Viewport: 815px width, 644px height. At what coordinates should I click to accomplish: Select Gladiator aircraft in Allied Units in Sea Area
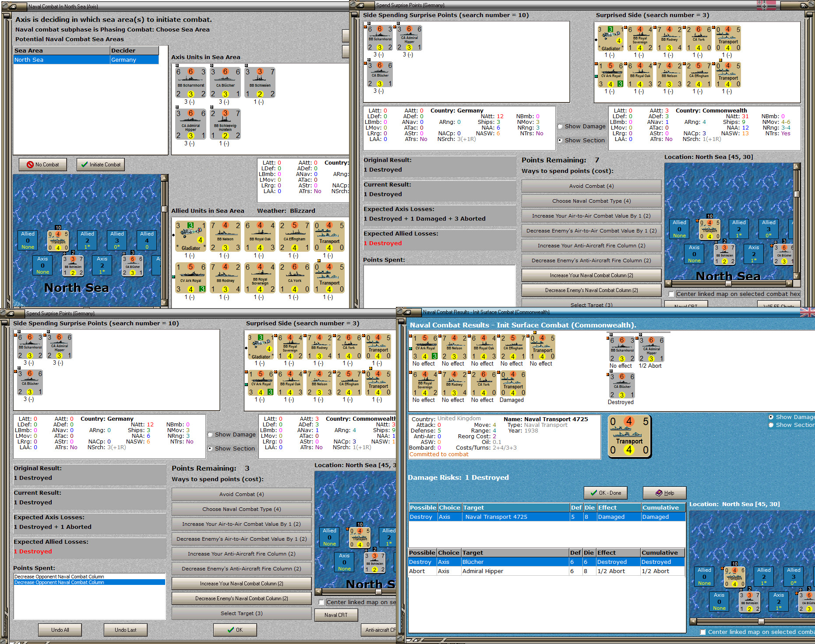click(x=191, y=236)
